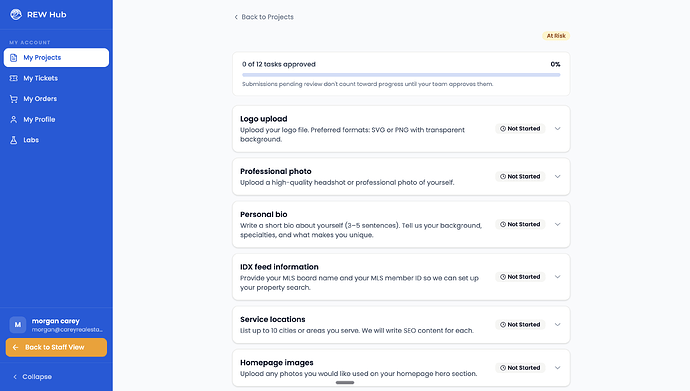Viewport: 690px width, 391px height.
Task: Click the IDX feed information heading
Action: click(279, 267)
